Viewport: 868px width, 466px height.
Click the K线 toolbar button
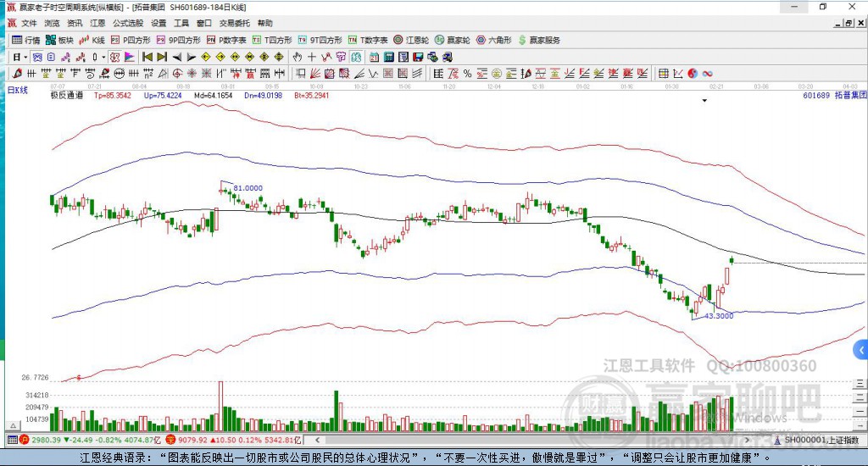(x=92, y=40)
